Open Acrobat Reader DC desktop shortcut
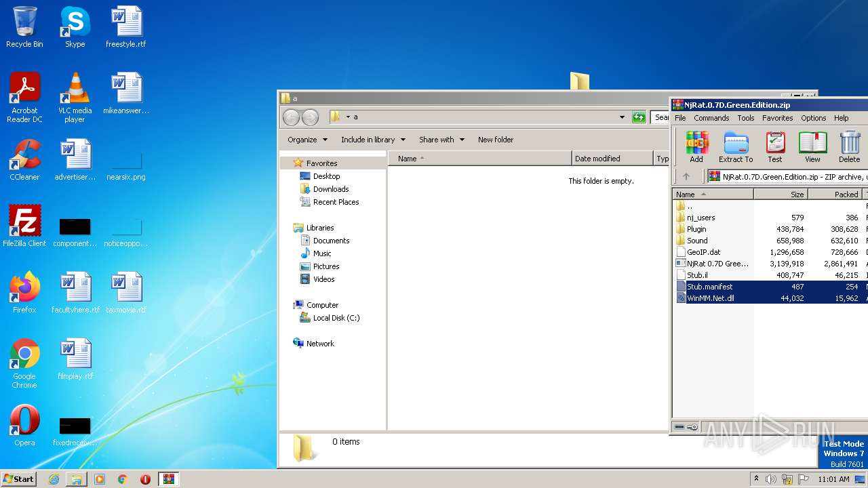This screenshot has width=868, height=488. point(24,98)
